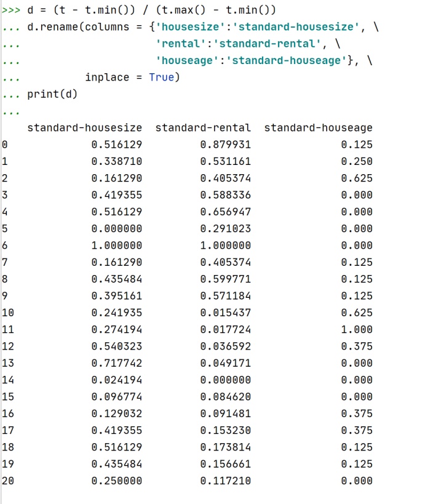The height and width of the screenshot is (504, 443).
Task: Select value 0.096774 in row 15
Action: 117,397
